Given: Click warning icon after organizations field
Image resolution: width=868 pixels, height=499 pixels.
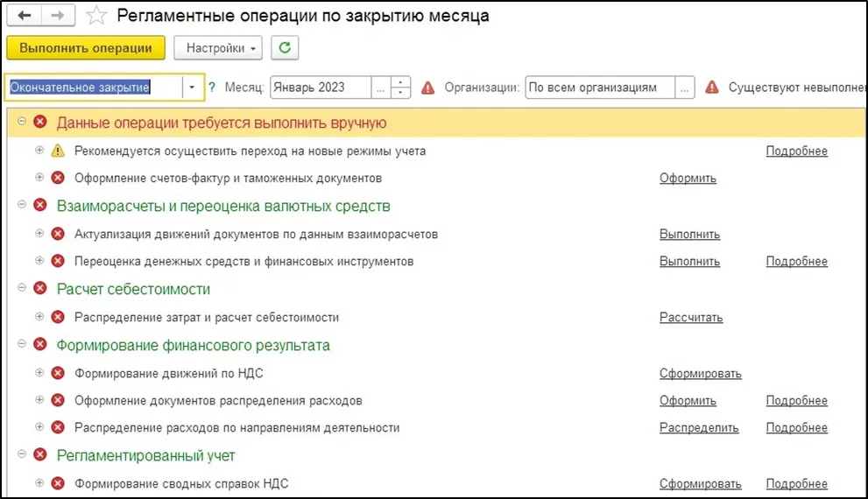Looking at the screenshot, I should coord(712,88).
